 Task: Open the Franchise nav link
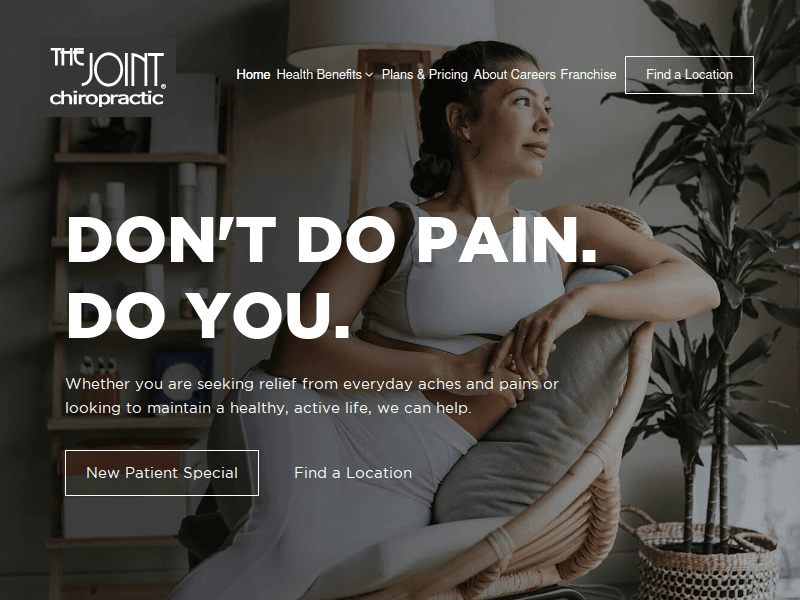[x=588, y=74]
